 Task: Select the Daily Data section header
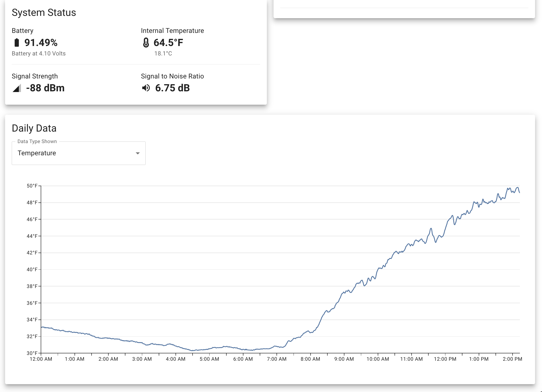[34, 128]
